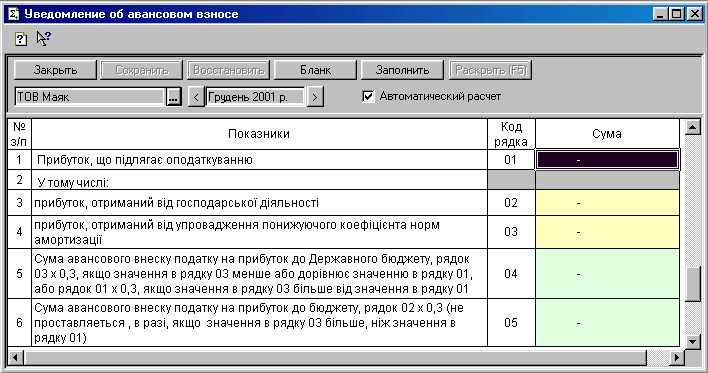Image resolution: width=708 pixels, height=373 pixels.
Task: Click the Показники column header
Action: [259, 134]
